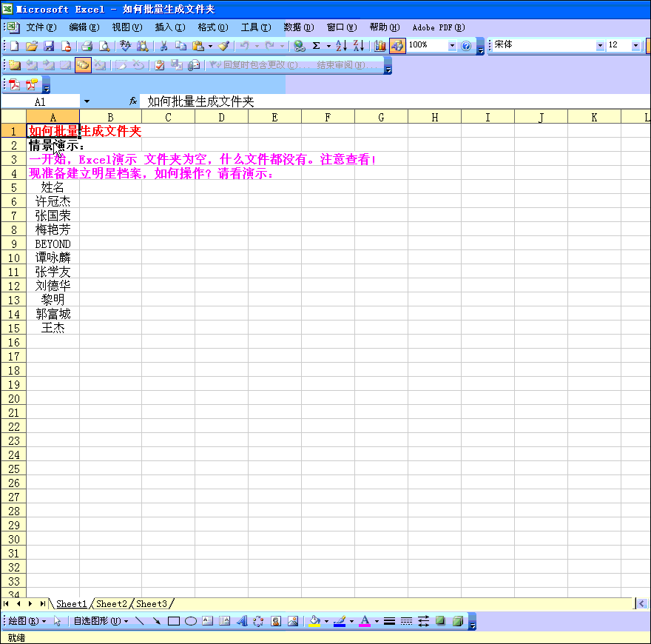The width and height of the screenshot is (651, 644).
Task: Click the Save icon in the toolbar
Action: 49,46
